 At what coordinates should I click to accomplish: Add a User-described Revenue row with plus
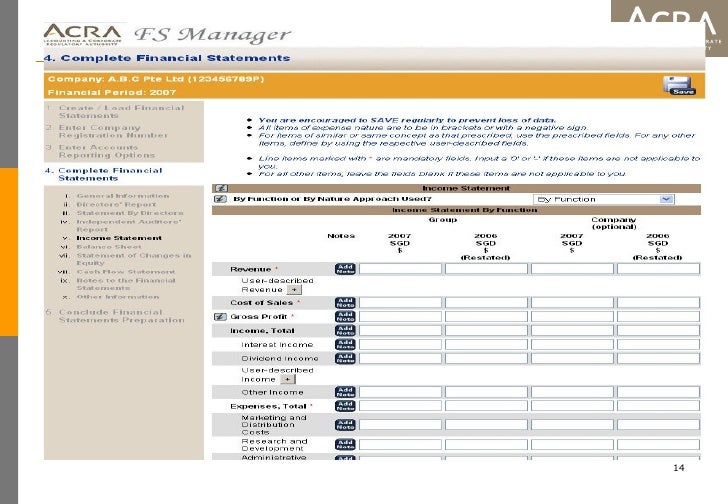[294, 290]
